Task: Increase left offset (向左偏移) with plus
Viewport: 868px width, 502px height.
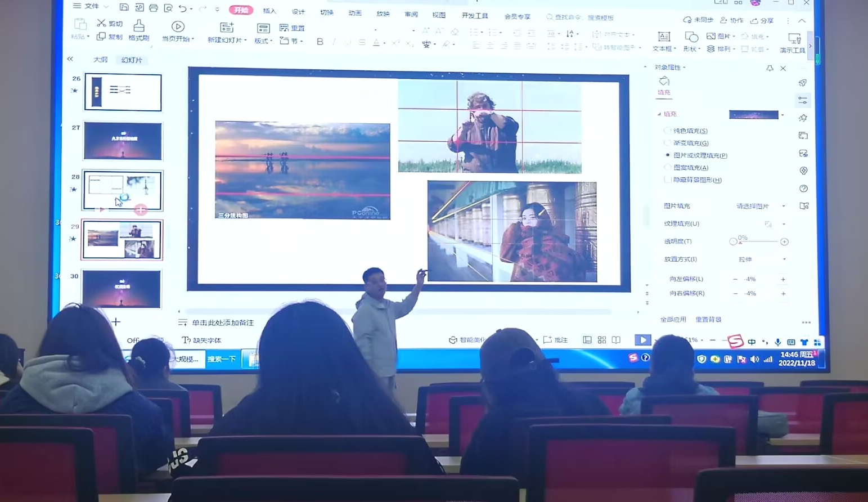Action: 782,279
